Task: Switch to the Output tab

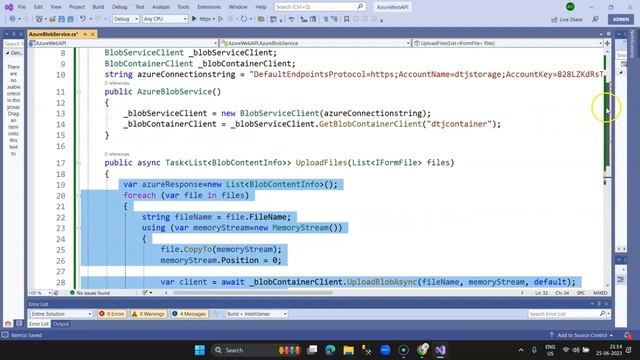Action: pyautogui.click(x=61, y=324)
